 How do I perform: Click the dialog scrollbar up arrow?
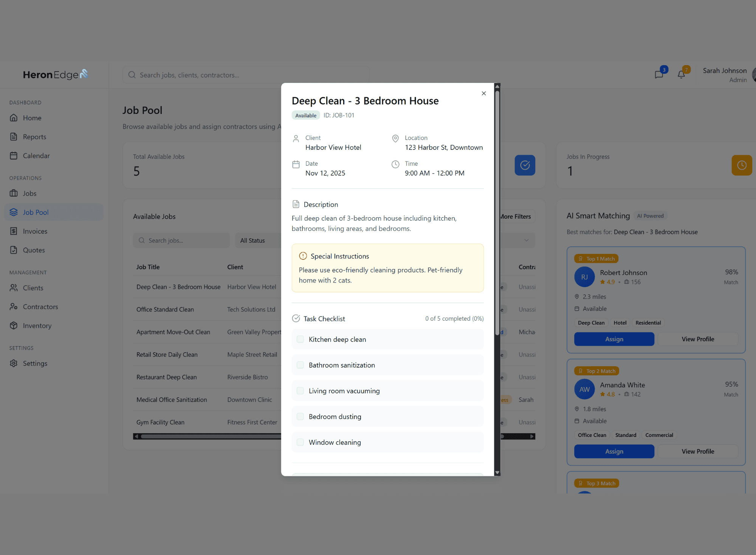(497, 87)
